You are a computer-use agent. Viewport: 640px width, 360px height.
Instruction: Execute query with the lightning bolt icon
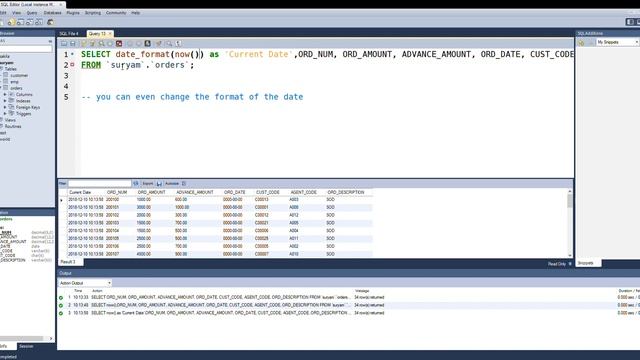pyautogui.click(x=84, y=44)
